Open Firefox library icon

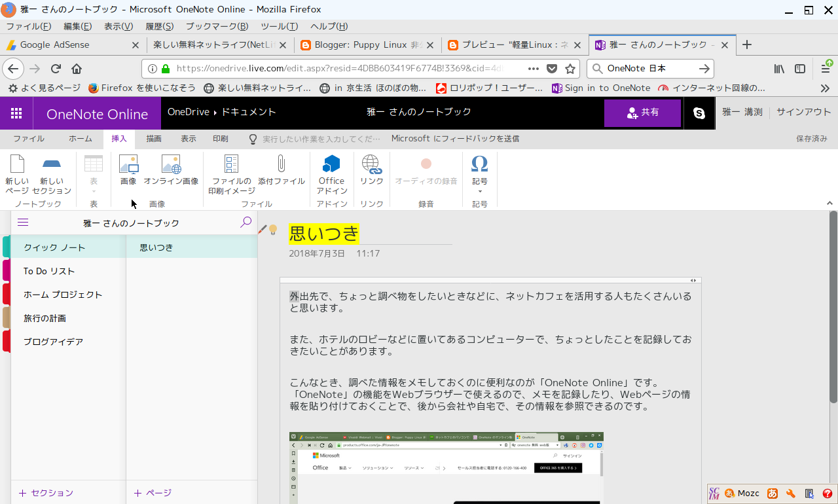click(779, 69)
